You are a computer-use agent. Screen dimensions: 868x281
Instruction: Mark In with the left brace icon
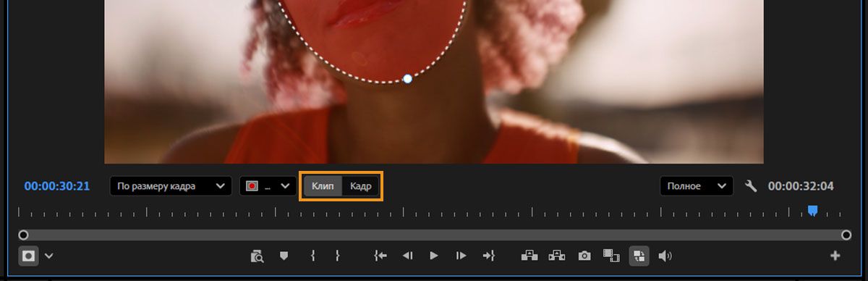click(312, 256)
